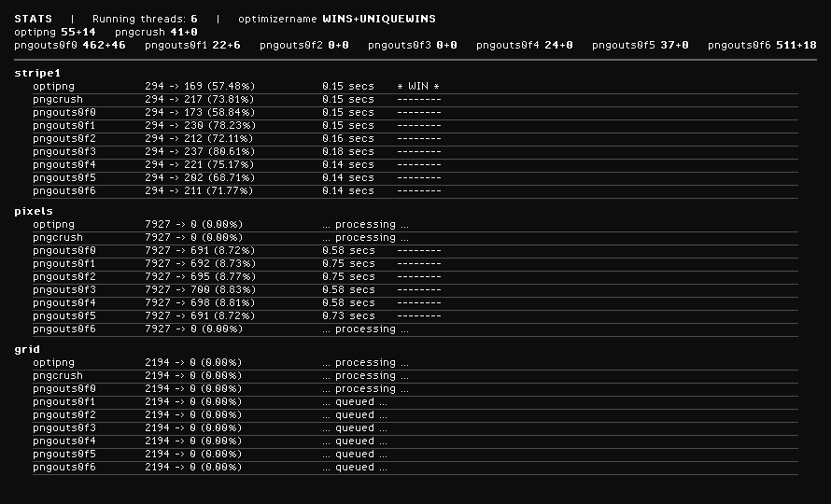The height and width of the screenshot is (504, 831).
Task: Click the Running threads: 6 indicator
Action: (x=145, y=19)
